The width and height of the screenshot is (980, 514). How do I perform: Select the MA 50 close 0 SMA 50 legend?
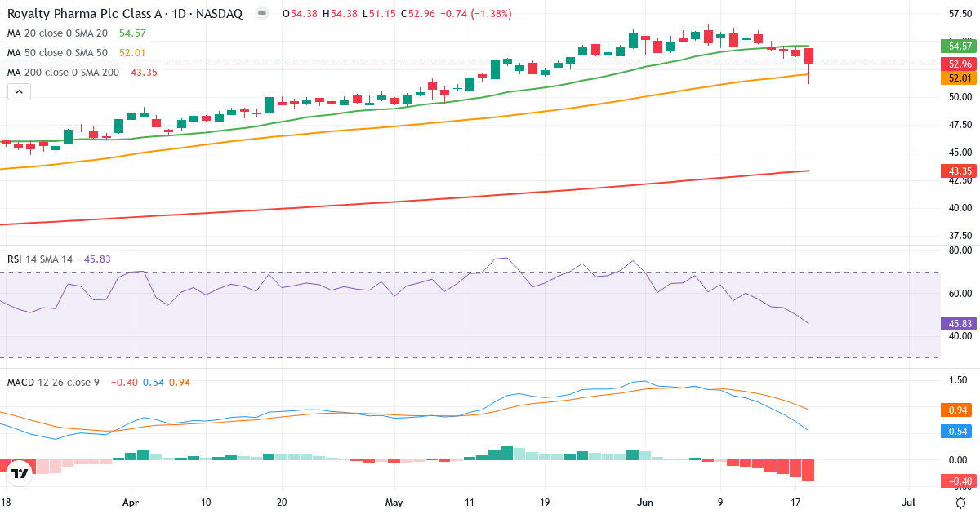point(57,53)
